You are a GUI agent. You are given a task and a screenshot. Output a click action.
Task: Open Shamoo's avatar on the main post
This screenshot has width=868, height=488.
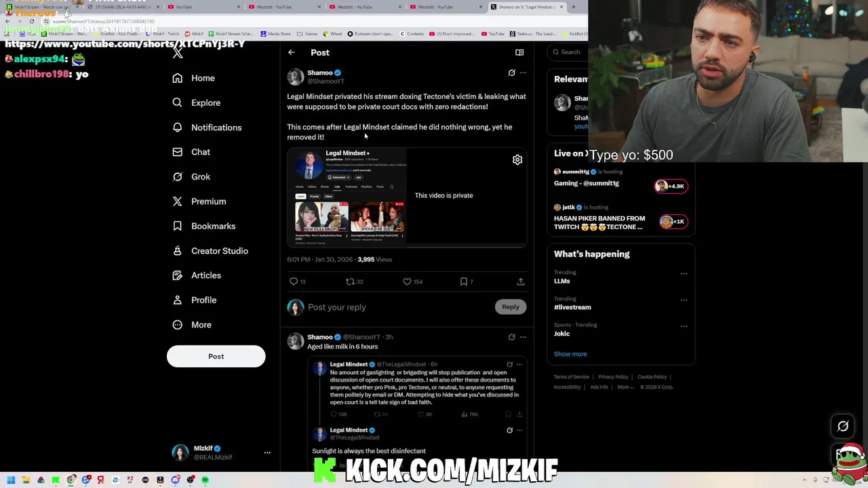(295, 77)
